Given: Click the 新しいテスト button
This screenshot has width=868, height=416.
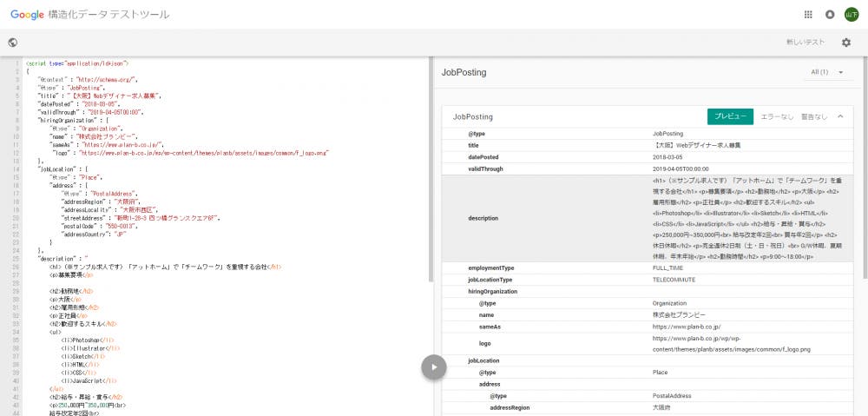Looking at the screenshot, I should click(805, 42).
